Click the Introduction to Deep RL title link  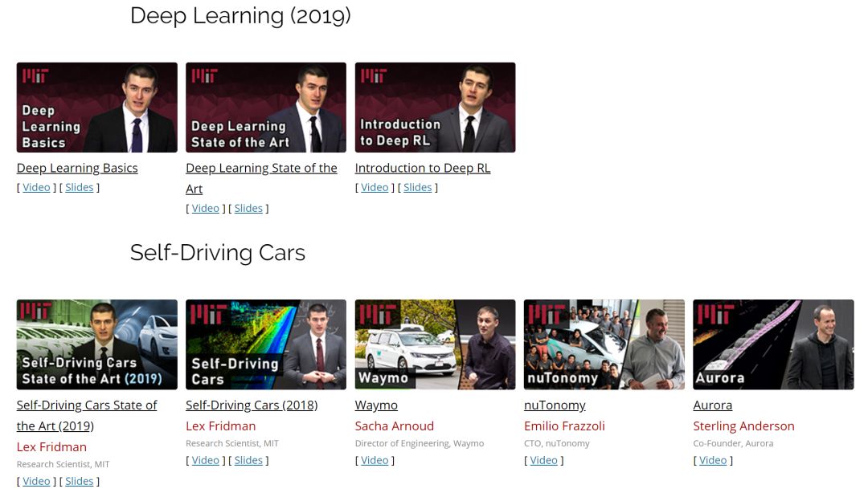(423, 168)
